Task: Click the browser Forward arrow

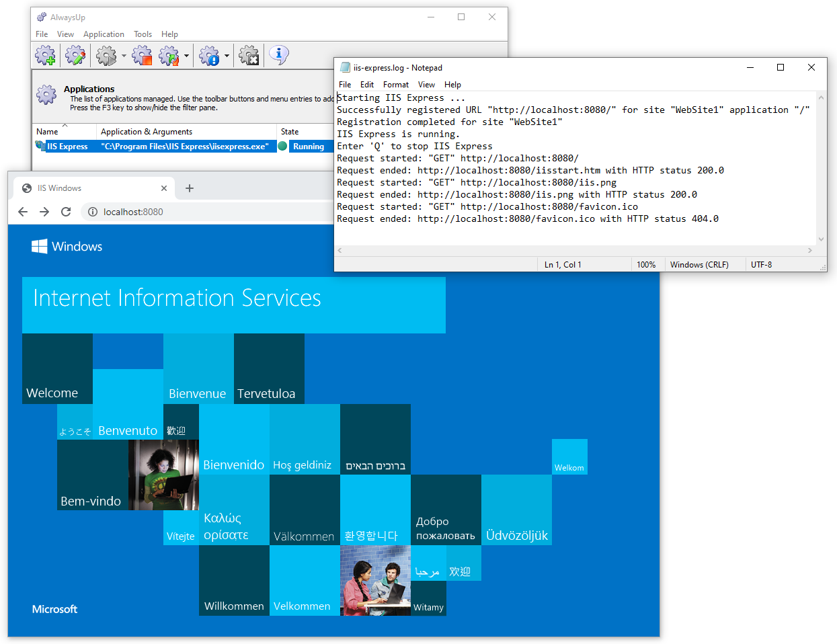Action: pyautogui.click(x=44, y=212)
